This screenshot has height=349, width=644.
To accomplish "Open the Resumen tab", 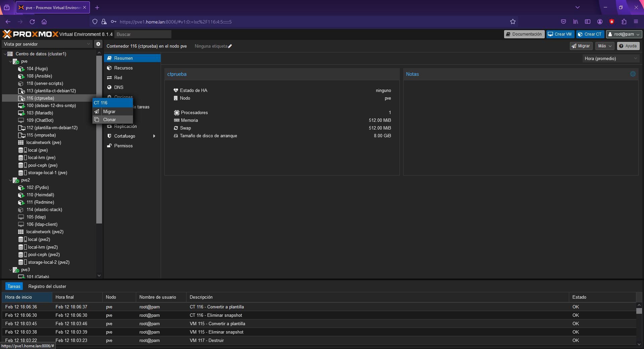I will tap(132, 58).
